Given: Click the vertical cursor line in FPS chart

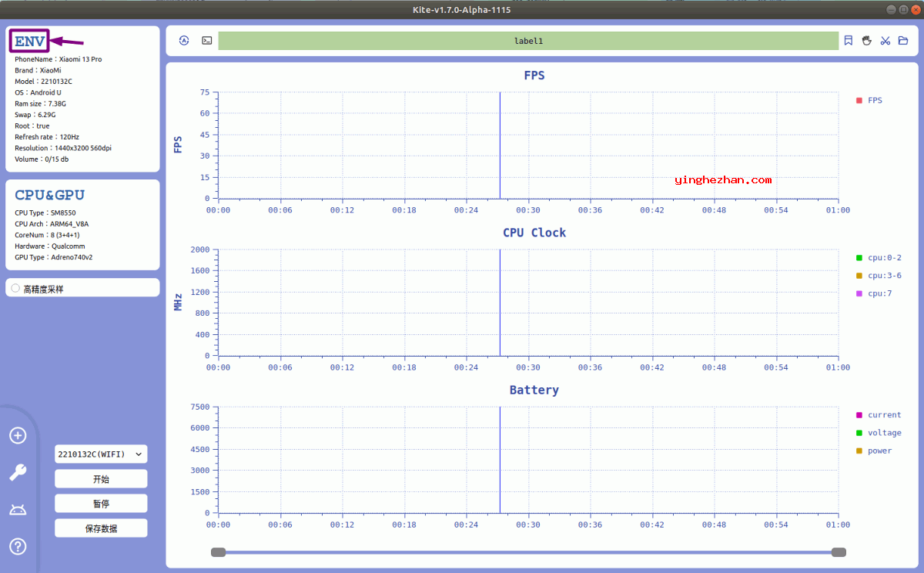Looking at the screenshot, I should (500, 145).
